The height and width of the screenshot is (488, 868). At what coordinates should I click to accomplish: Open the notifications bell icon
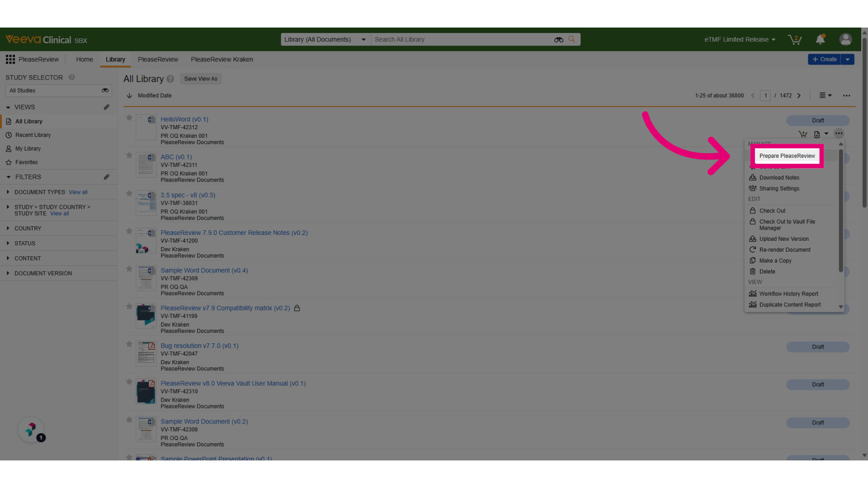(820, 39)
